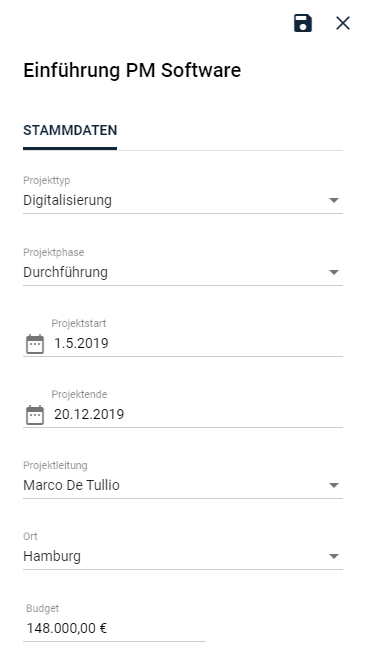Expand the Projektleitung dropdown arrow
Screen dimensions: 373x656
(x=334, y=485)
